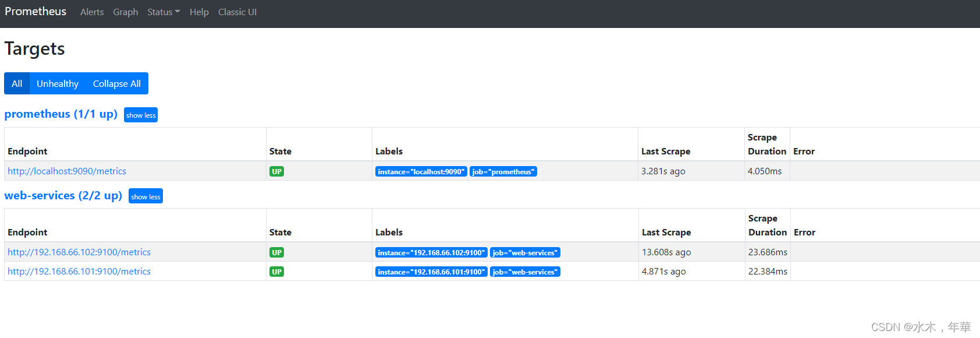Click Scrape Duration header in web-services table
Image resolution: width=980 pixels, height=338 pixels.
pyautogui.click(x=768, y=226)
